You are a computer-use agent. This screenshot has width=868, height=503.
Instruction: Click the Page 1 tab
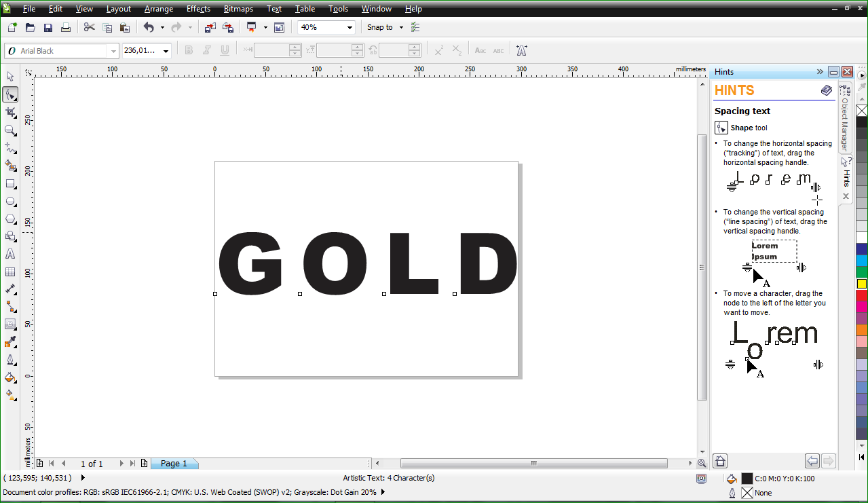[174, 463]
